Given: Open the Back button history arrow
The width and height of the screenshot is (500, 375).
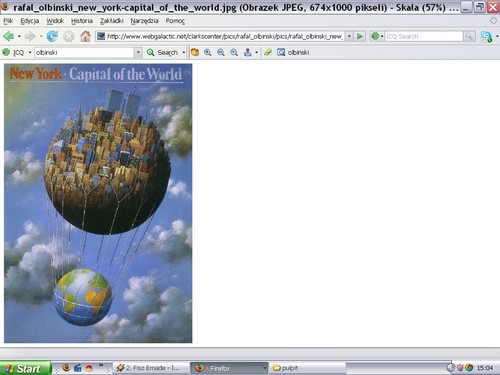Looking at the screenshot, I should point(19,36).
